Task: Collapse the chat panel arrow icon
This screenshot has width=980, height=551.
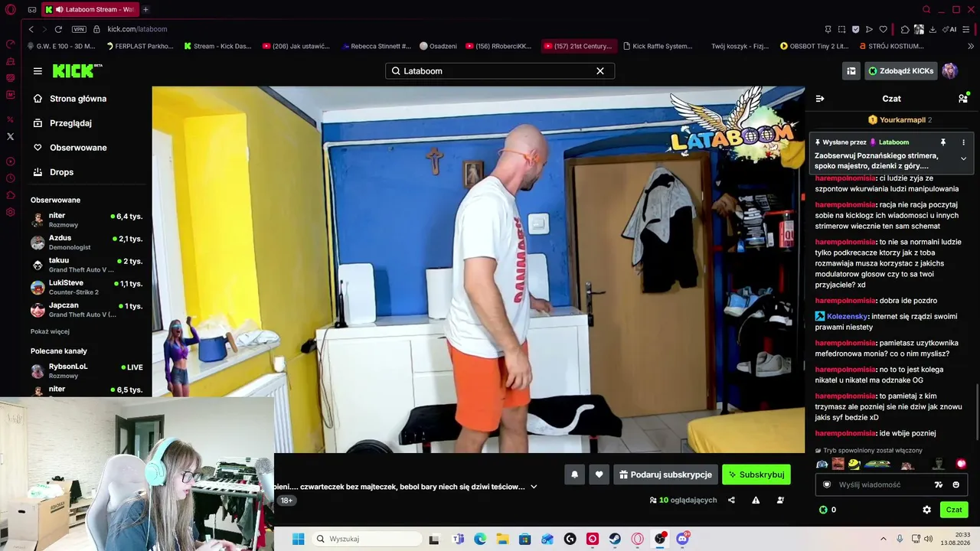Action: tap(820, 99)
